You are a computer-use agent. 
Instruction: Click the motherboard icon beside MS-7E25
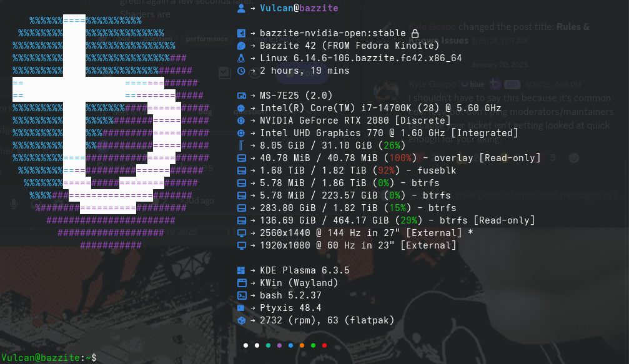pos(242,96)
